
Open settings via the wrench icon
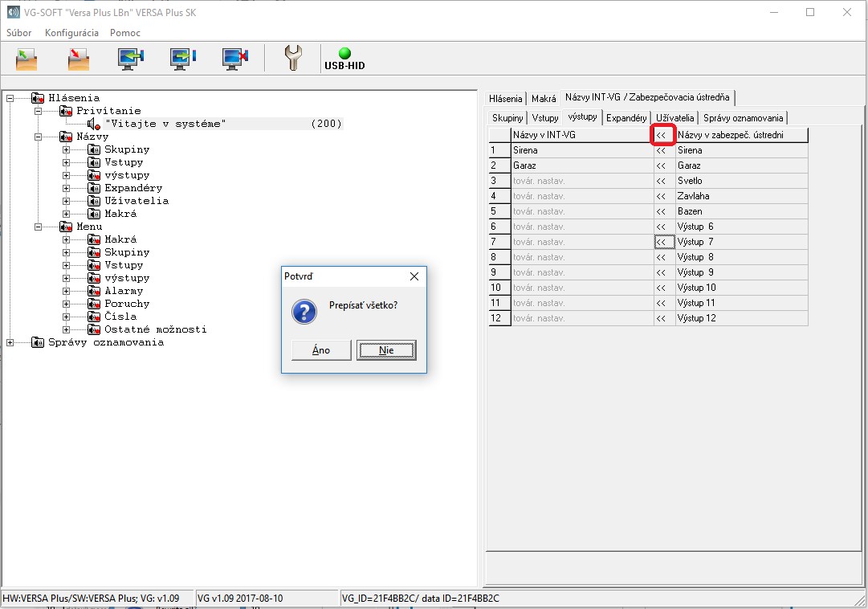(293, 59)
